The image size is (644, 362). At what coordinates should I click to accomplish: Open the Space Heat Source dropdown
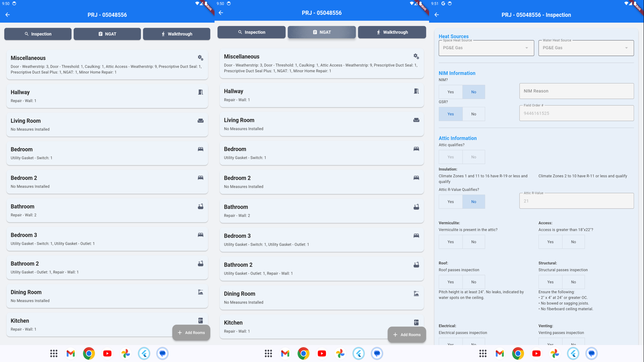[486, 48]
